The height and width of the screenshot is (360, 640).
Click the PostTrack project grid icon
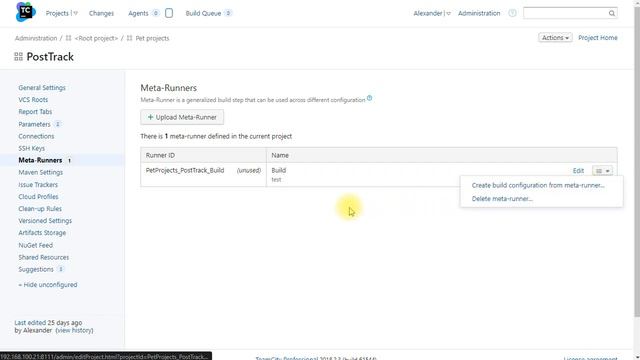(18, 57)
